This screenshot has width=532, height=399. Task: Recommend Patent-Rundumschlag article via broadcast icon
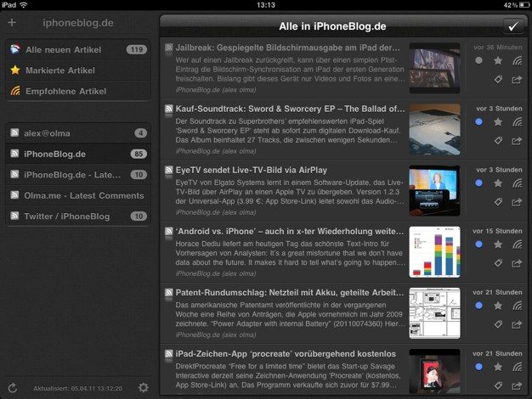(518, 306)
